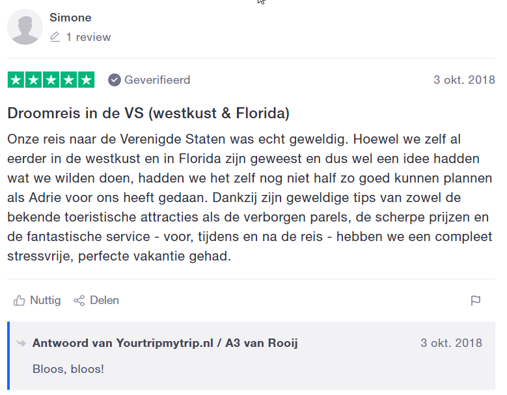Image resolution: width=507 pixels, height=395 pixels.
Task: Report the review with the flag icon
Action: [x=475, y=300]
